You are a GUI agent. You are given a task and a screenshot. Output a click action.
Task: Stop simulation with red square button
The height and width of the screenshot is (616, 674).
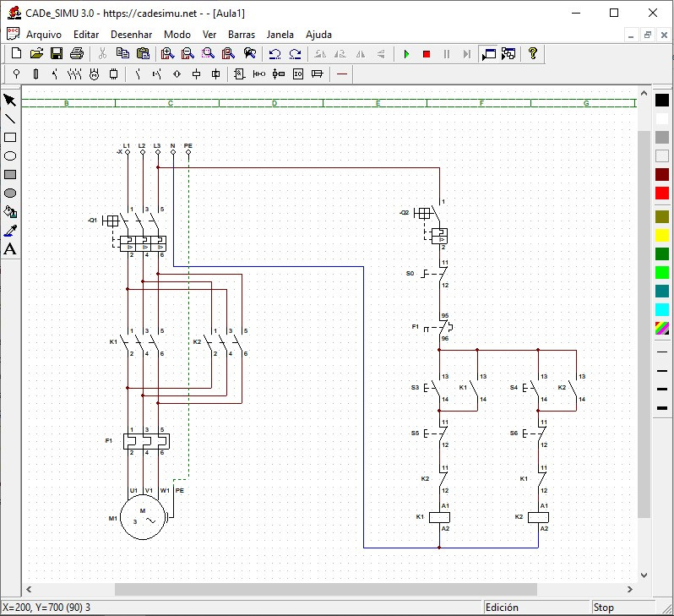(427, 54)
